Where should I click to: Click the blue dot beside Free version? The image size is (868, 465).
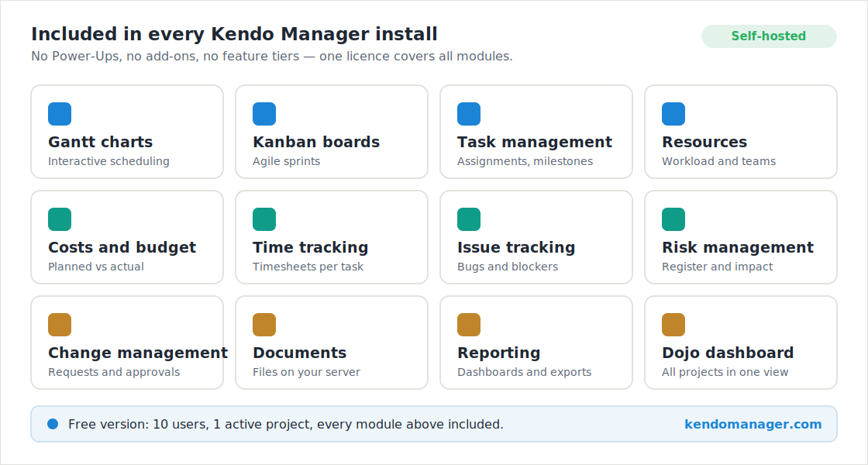click(53, 424)
